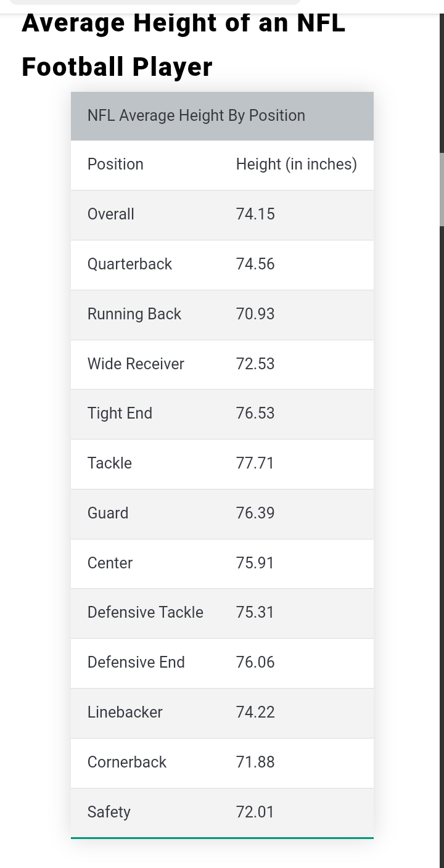Select the "Linebacker" row label

pos(125,713)
